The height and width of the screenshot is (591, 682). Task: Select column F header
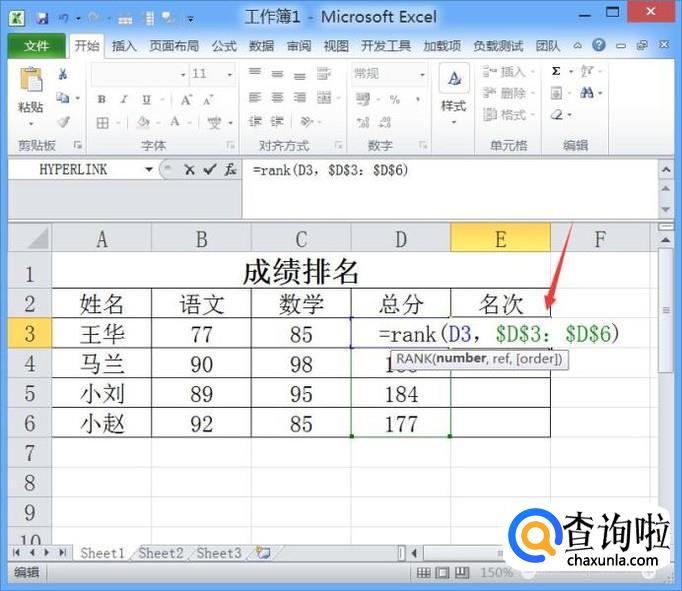coord(600,239)
